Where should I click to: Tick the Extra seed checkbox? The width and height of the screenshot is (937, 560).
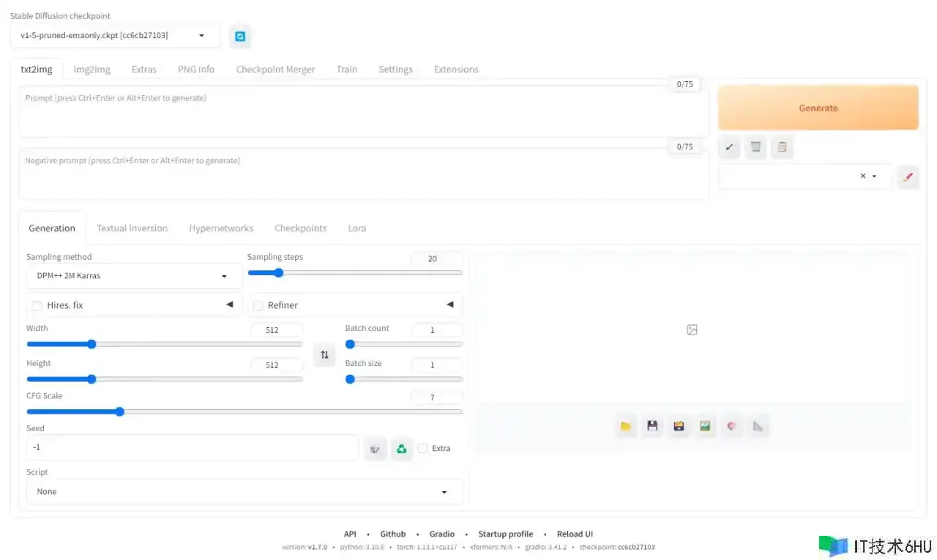(x=423, y=448)
